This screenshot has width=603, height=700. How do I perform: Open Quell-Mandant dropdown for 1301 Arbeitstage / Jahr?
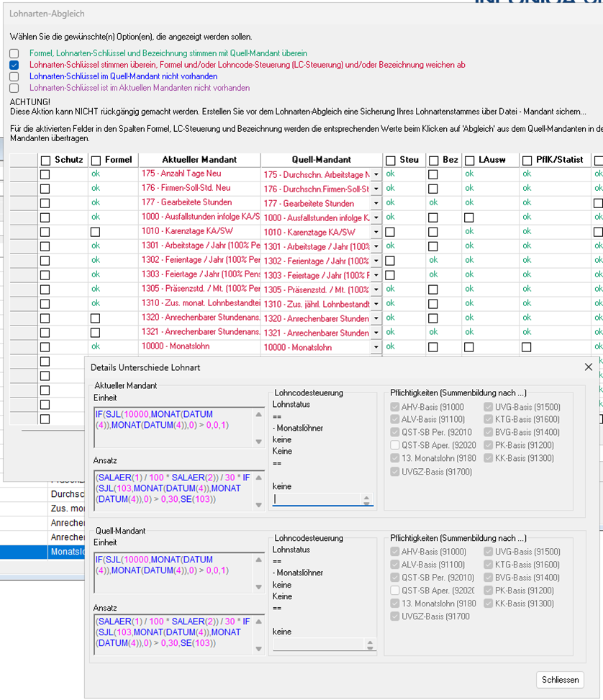pos(376,246)
